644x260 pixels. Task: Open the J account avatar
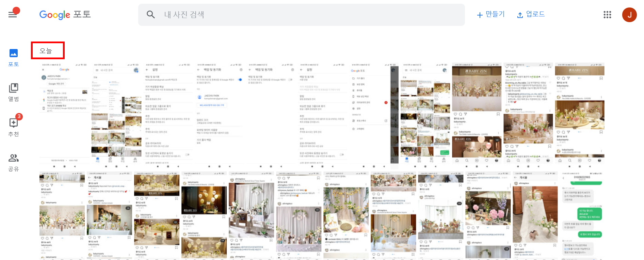(629, 15)
